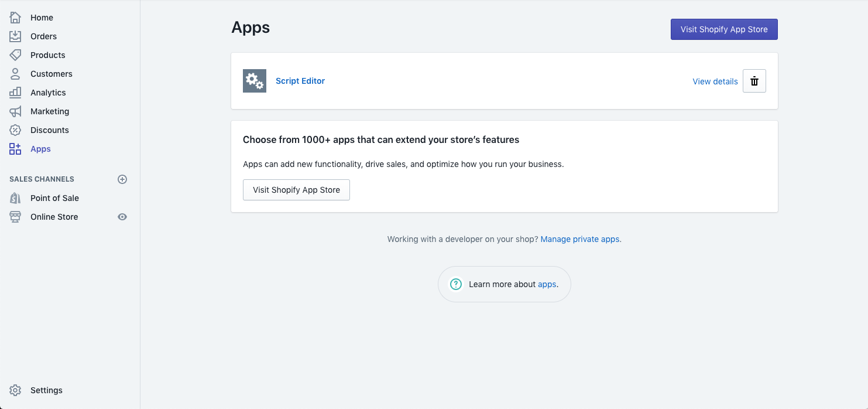Click the Settings gear icon
The width and height of the screenshot is (868, 409).
tap(15, 390)
